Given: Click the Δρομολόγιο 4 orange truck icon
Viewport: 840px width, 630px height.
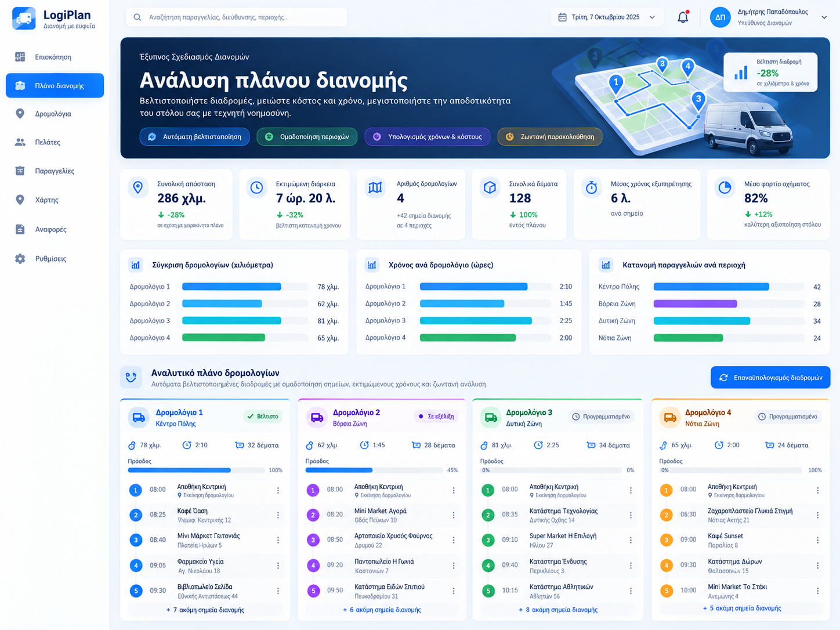Looking at the screenshot, I should pyautogui.click(x=670, y=418).
